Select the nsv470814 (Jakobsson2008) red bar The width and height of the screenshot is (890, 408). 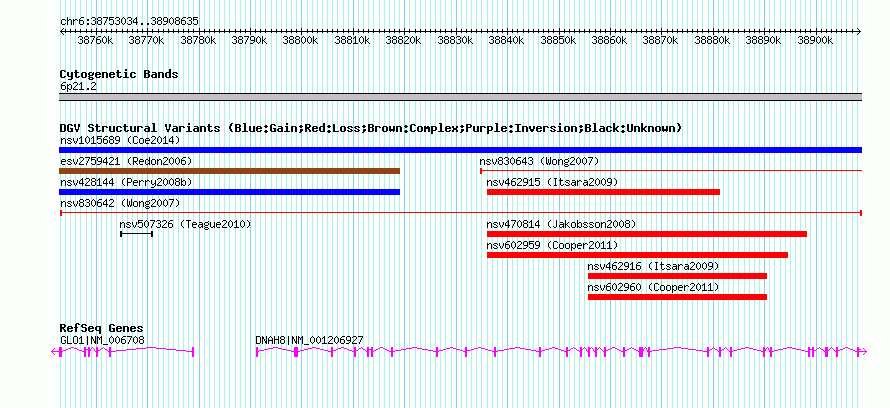[x=646, y=234]
